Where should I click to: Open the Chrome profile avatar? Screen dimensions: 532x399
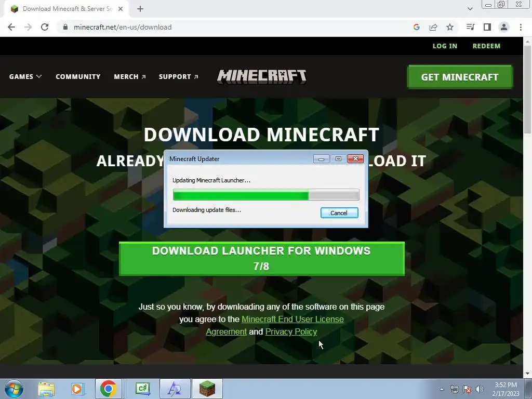coord(504,27)
